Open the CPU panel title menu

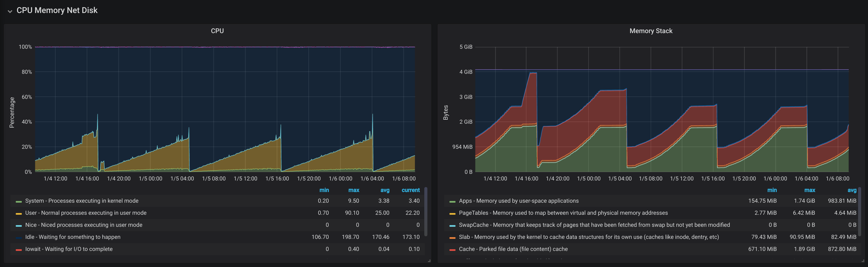217,31
